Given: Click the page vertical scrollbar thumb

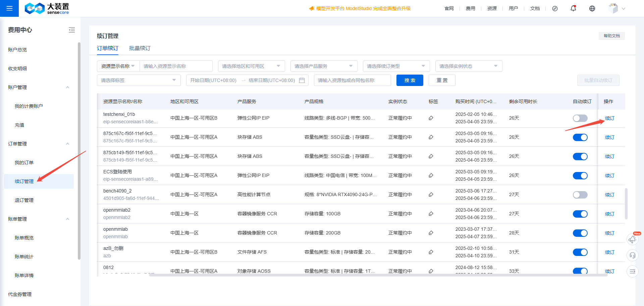Looking at the screenshot, I should [626, 204].
